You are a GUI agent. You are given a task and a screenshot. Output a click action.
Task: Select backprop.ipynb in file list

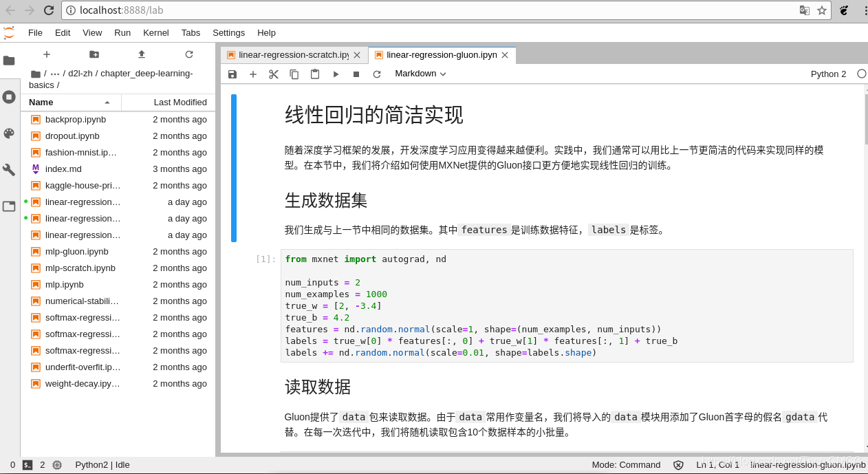[x=118, y=119]
